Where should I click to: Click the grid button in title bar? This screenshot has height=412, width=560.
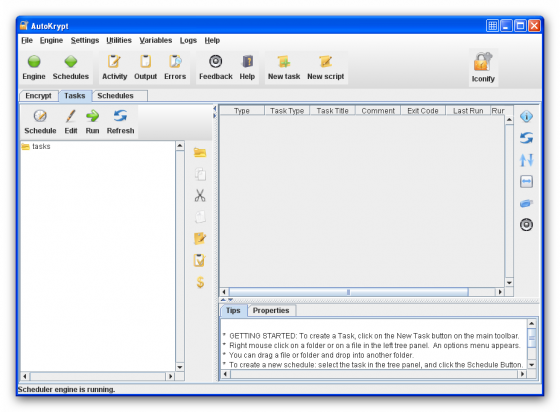pyautogui.click(x=492, y=26)
